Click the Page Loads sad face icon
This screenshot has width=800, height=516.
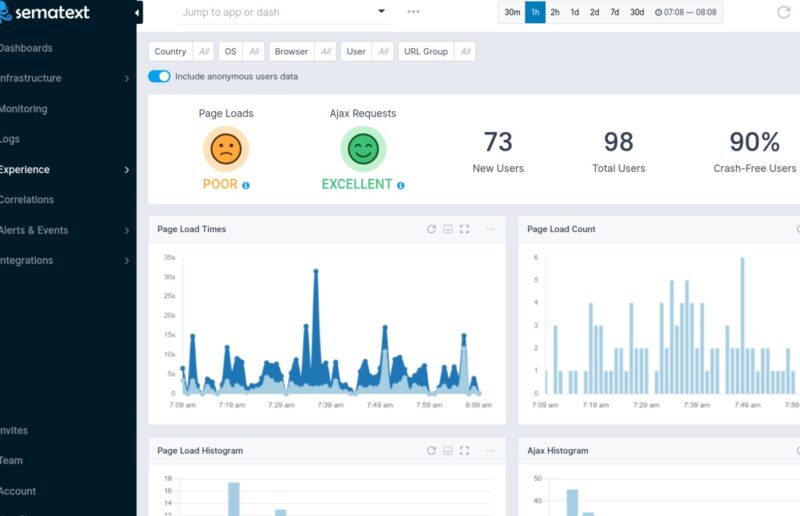click(226, 149)
